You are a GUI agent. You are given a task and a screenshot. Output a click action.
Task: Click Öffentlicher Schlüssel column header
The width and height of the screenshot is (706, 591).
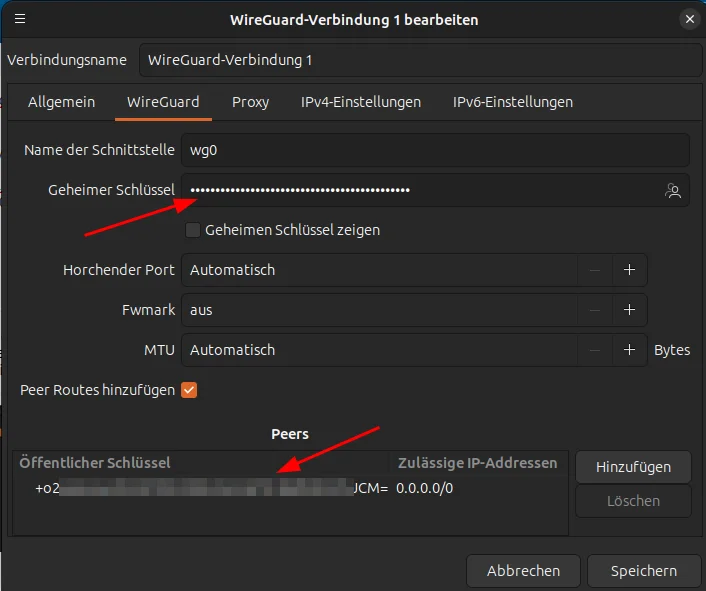pyautogui.click(x=200, y=463)
